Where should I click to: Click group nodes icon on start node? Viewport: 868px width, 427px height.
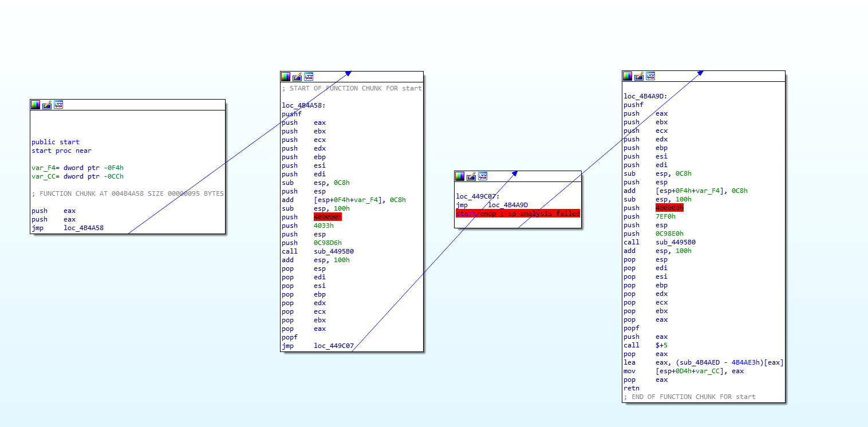pos(58,105)
